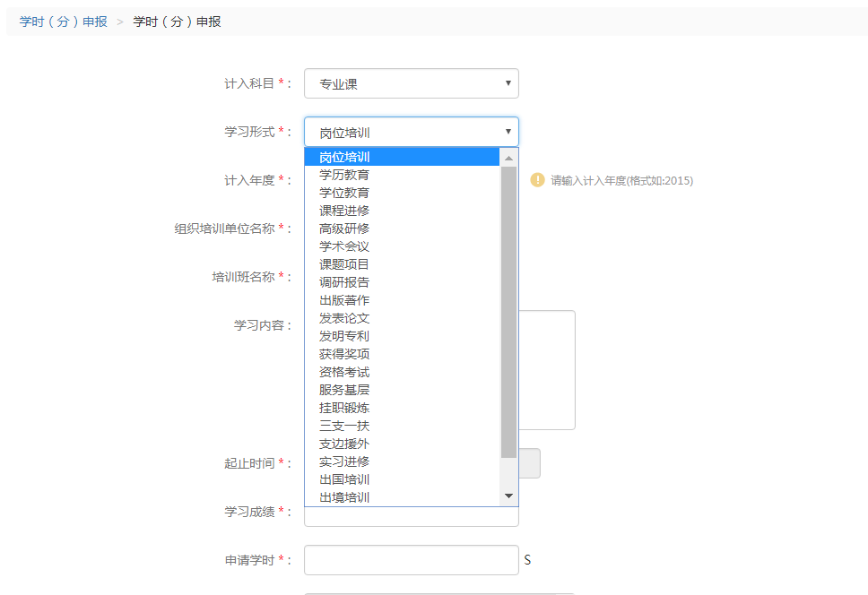
Task: Select 出国培训 in the dropdown list
Action: (x=344, y=479)
